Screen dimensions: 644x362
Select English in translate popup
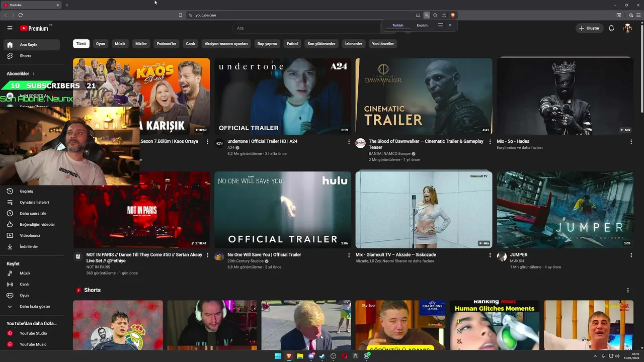(x=422, y=25)
